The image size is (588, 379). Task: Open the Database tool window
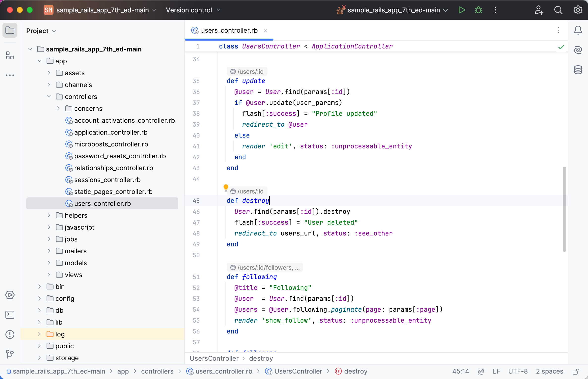578,70
